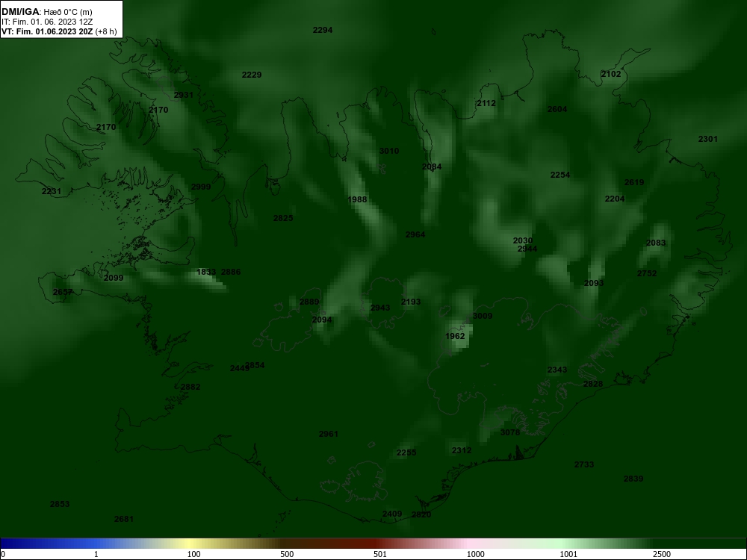Click the value 3009
Image resolution: width=747 pixels, height=560 pixels.
pyautogui.click(x=482, y=316)
